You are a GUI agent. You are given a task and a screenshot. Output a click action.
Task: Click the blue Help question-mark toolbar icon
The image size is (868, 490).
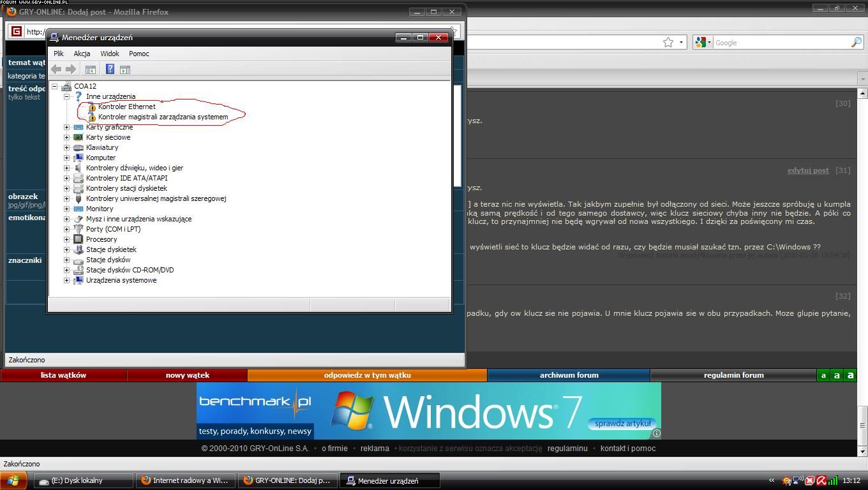point(110,69)
